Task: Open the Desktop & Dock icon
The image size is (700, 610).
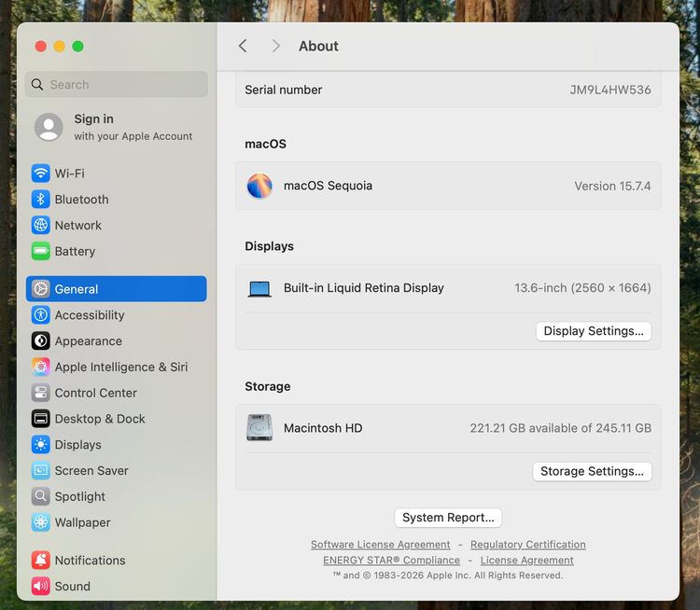Action: 41,418
